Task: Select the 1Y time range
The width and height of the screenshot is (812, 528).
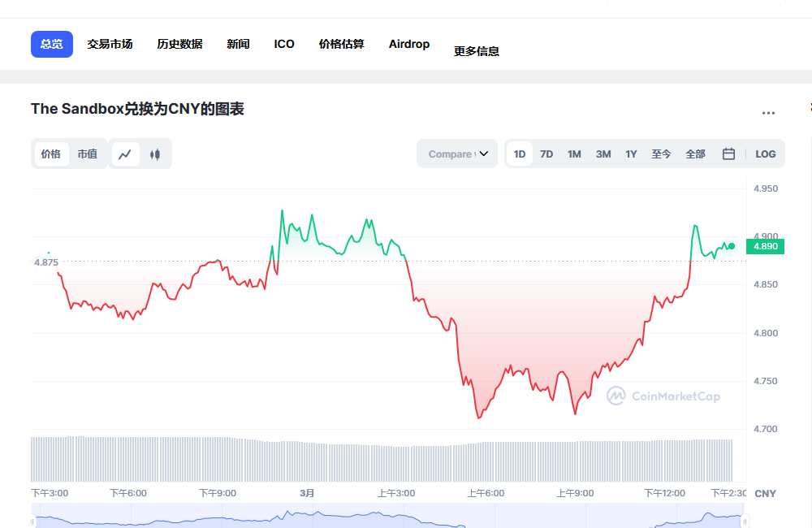Action: coord(631,154)
